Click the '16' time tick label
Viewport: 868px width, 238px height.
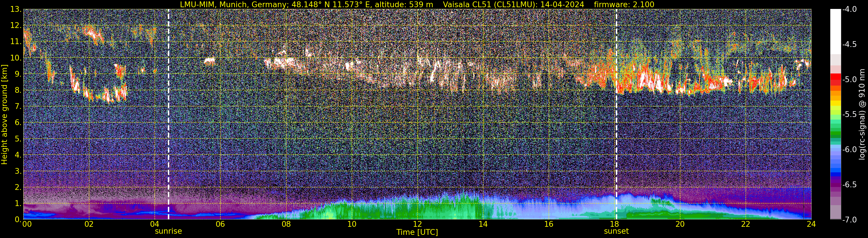pyautogui.click(x=548, y=224)
